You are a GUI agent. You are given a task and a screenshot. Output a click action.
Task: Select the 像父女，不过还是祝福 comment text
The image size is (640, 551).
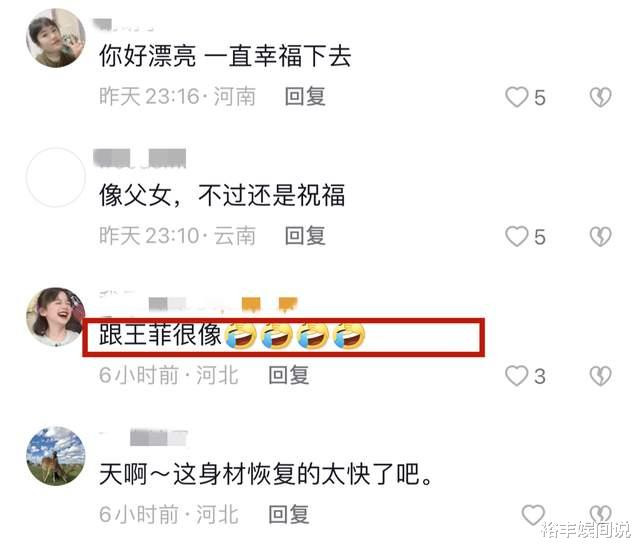222,195
